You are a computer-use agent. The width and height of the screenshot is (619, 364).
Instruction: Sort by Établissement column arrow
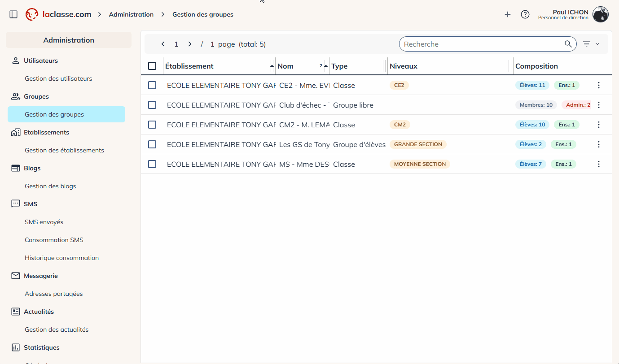point(272,66)
